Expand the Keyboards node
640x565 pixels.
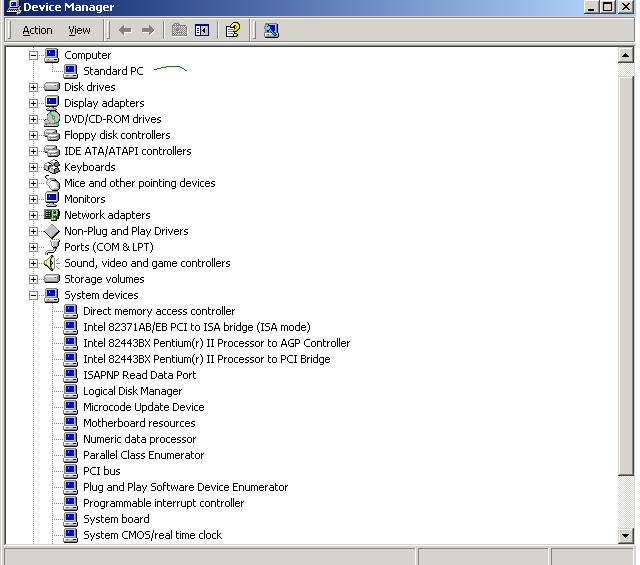33,167
